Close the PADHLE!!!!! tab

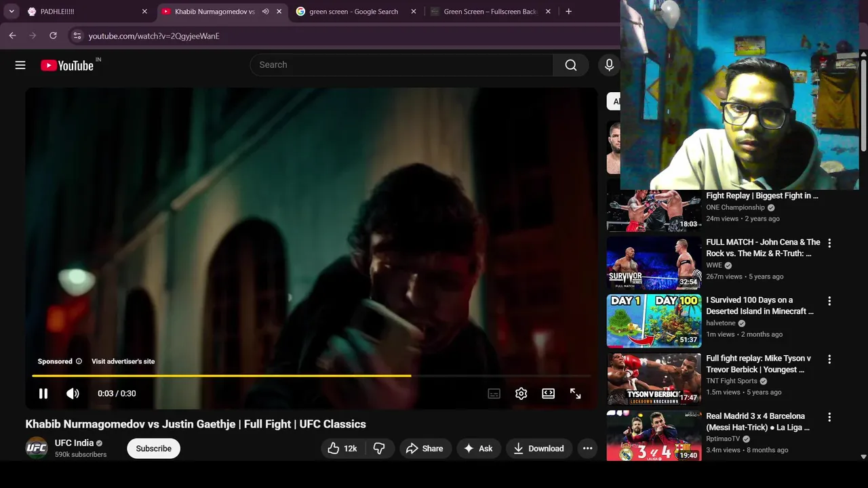(144, 12)
